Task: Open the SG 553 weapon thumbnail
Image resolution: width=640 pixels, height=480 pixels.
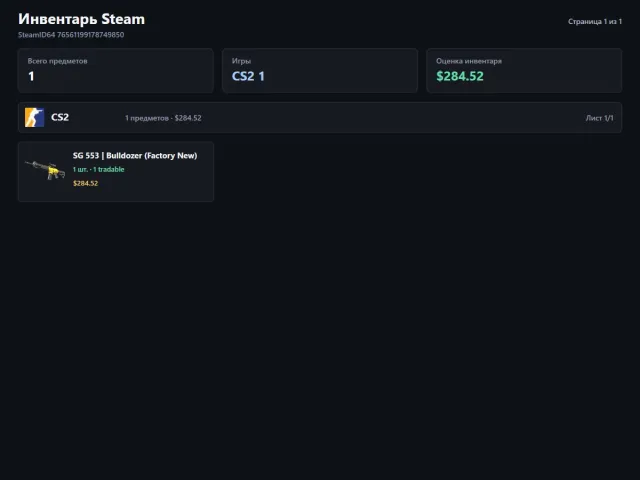Action: click(x=45, y=170)
